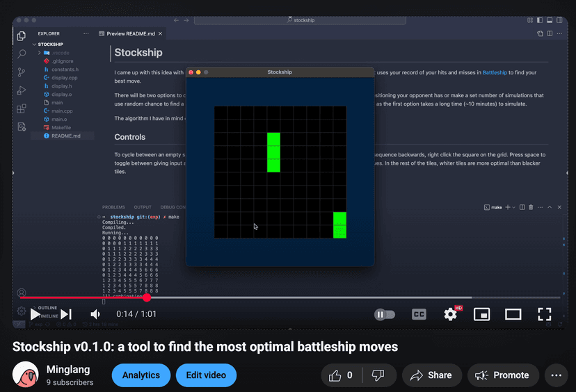
Task: Open the Analytics page
Action: 141,375
